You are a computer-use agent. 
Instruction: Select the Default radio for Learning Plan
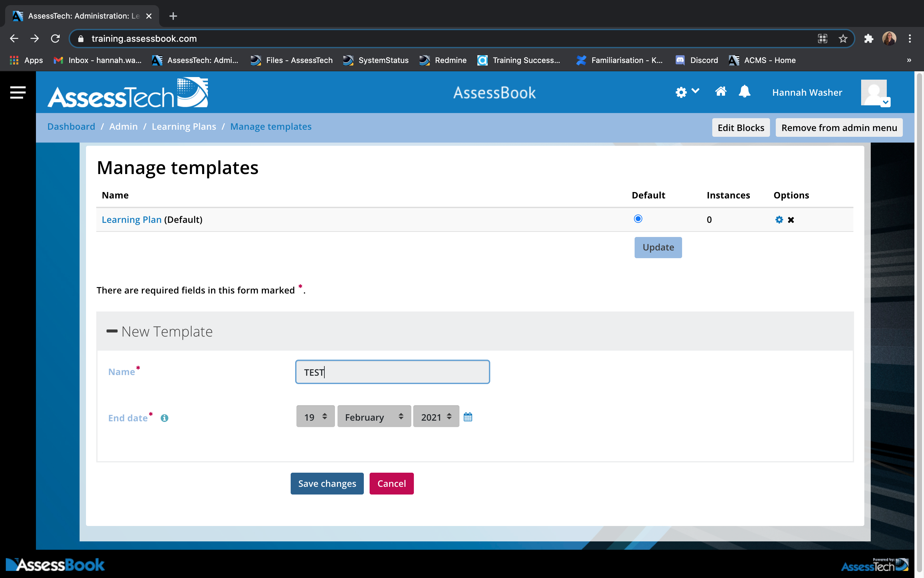coord(637,219)
